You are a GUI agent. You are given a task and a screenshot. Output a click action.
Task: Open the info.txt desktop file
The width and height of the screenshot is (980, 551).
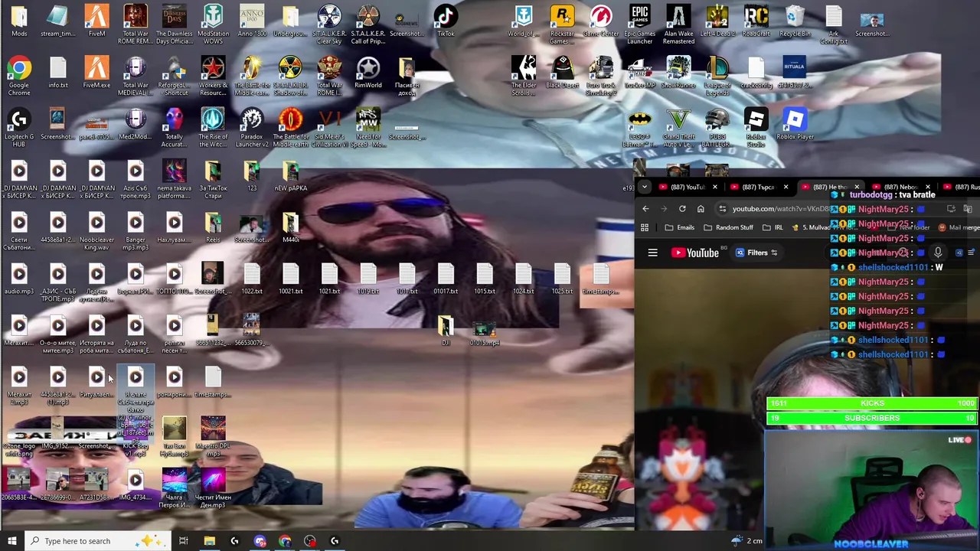click(58, 72)
